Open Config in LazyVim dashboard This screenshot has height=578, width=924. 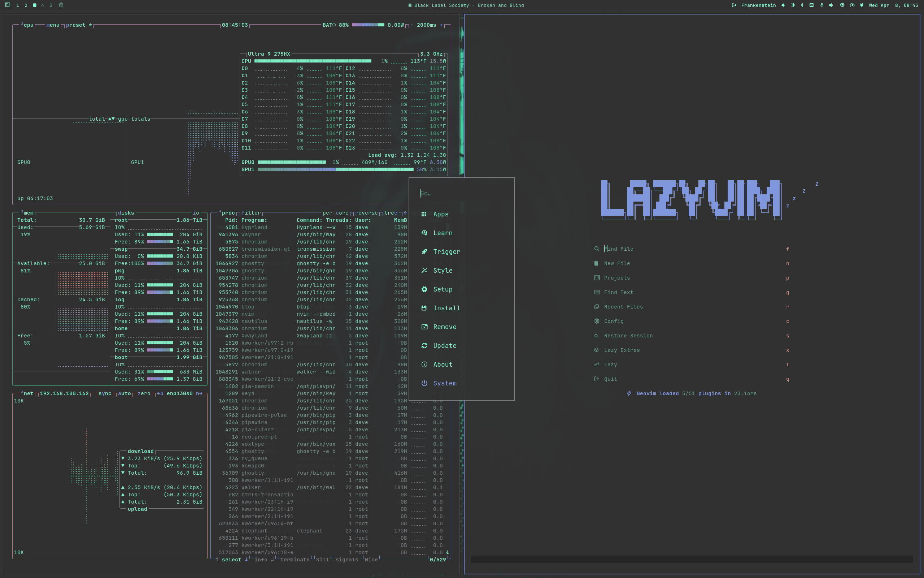tap(692, 322)
